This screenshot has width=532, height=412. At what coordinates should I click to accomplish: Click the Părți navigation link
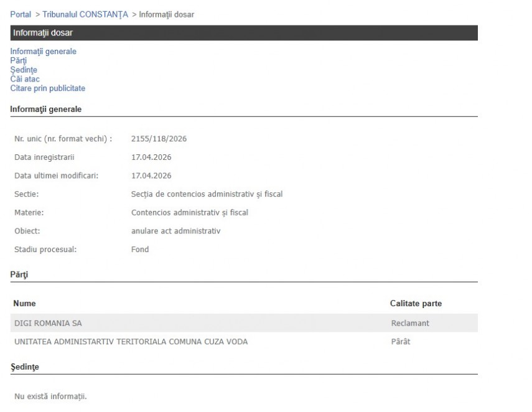pyautogui.click(x=18, y=61)
